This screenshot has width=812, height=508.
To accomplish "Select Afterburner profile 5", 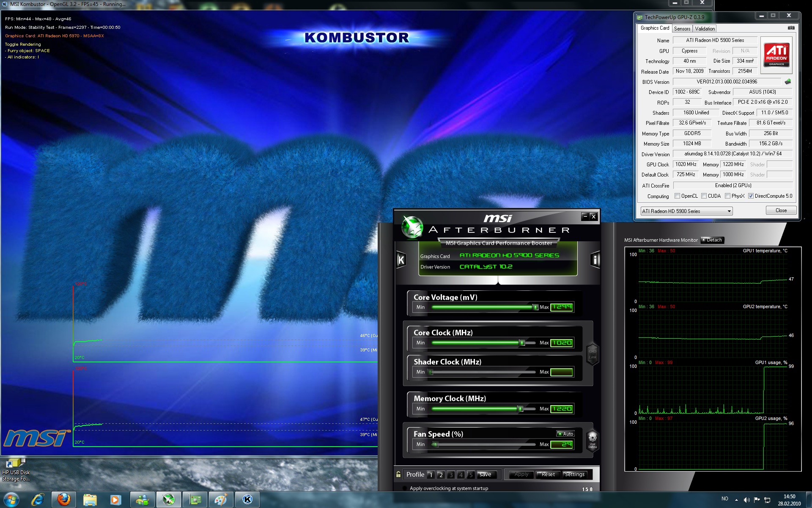I will (x=471, y=475).
